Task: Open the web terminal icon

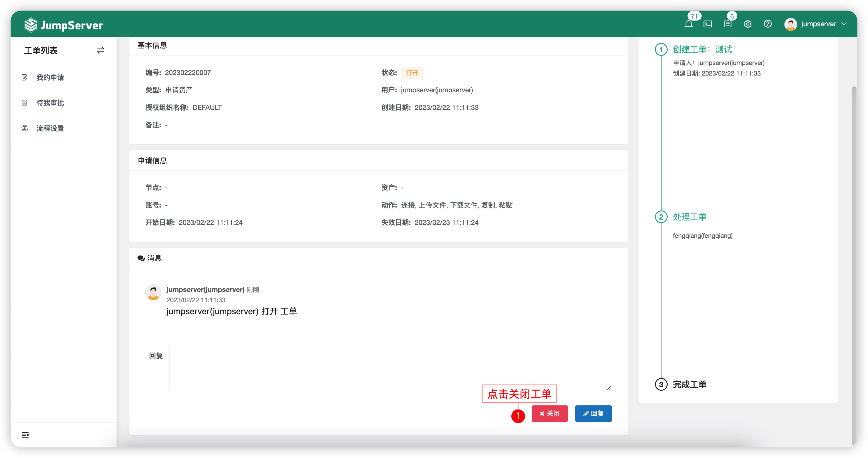Action: click(708, 24)
